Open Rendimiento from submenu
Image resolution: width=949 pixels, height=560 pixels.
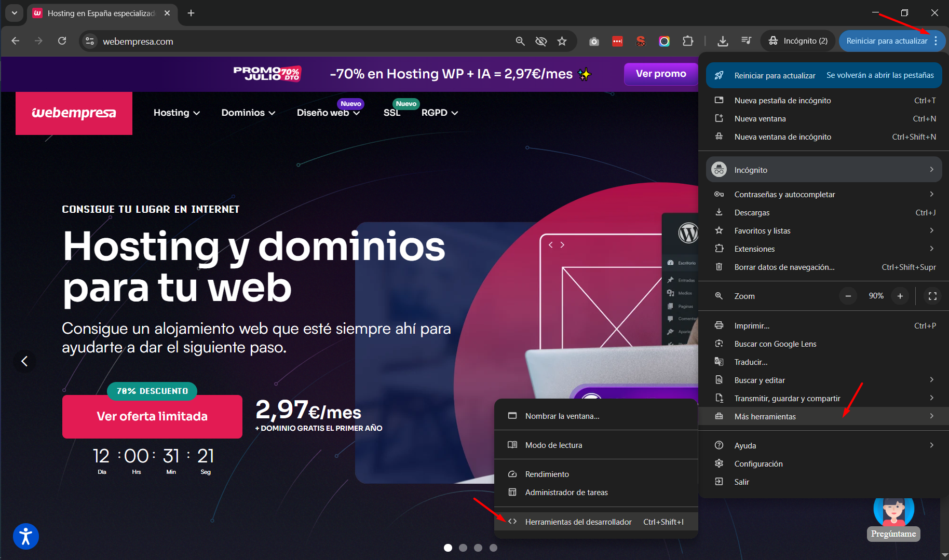[596, 474]
